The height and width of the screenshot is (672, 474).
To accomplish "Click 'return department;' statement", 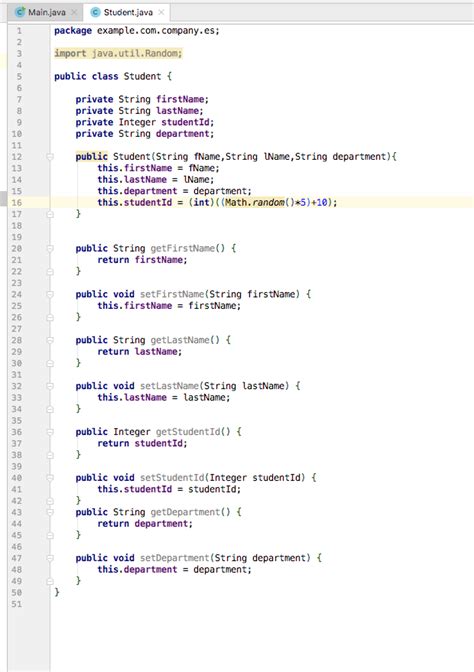I will tap(145, 524).
